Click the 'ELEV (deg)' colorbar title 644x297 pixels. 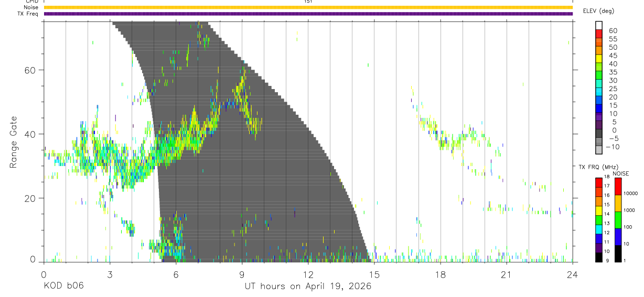[x=598, y=10]
